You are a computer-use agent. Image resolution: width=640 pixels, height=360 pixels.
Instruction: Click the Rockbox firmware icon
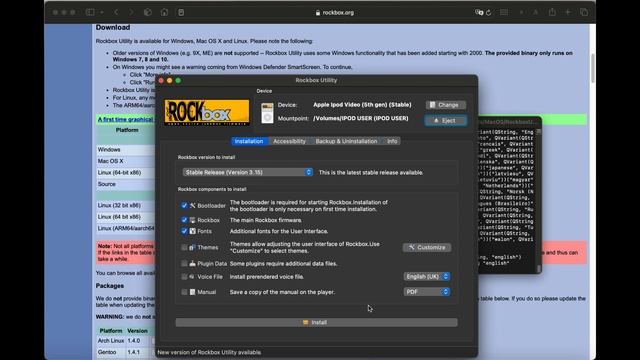click(x=193, y=220)
